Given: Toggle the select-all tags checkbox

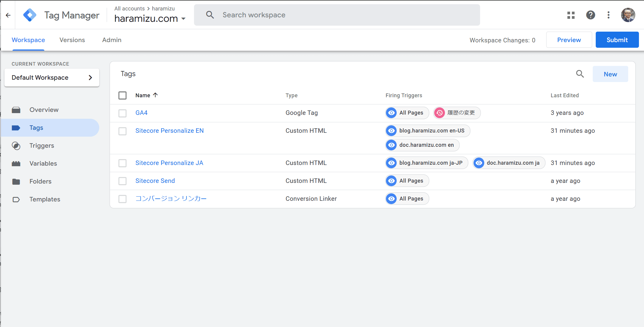Looking at the screenshot, I should (122, 95).
